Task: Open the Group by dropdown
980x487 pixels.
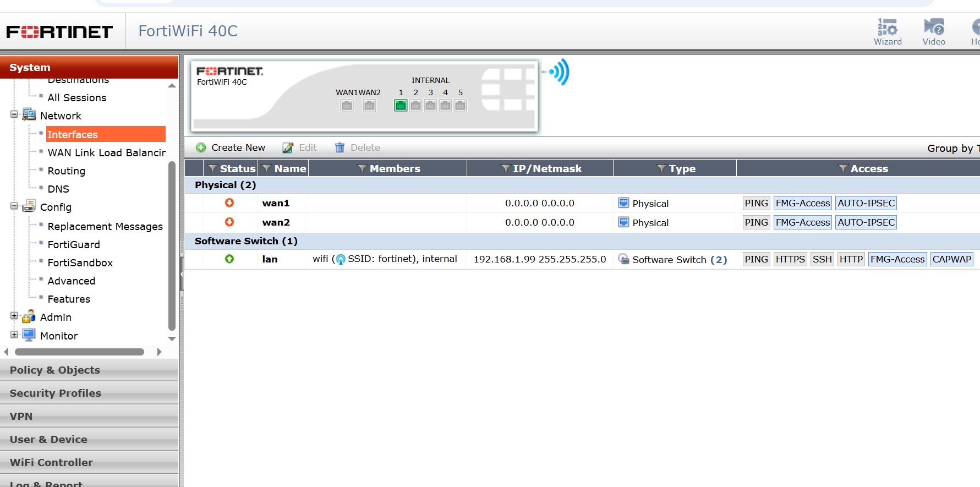Action: click(953, 148)
